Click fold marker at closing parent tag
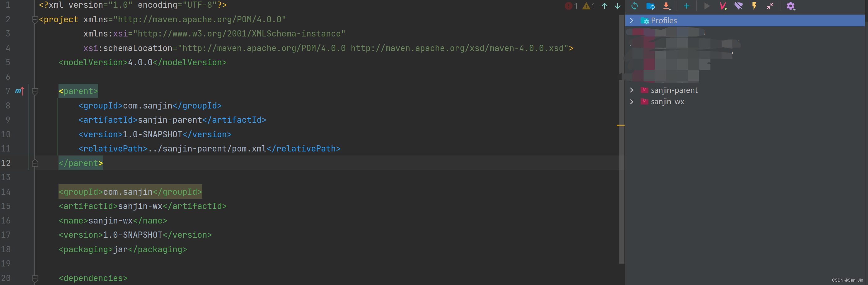Viewport: 868px width, 285px height. tap(35, 163)
